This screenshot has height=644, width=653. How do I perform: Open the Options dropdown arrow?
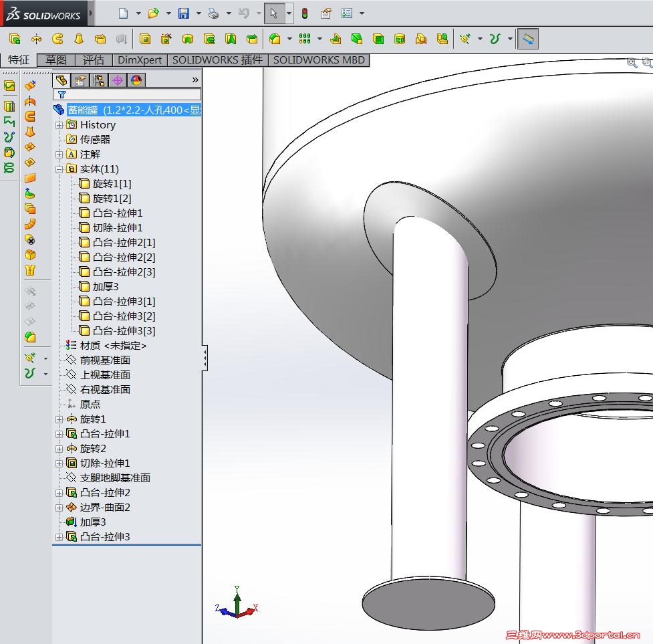tap(362, 13)
